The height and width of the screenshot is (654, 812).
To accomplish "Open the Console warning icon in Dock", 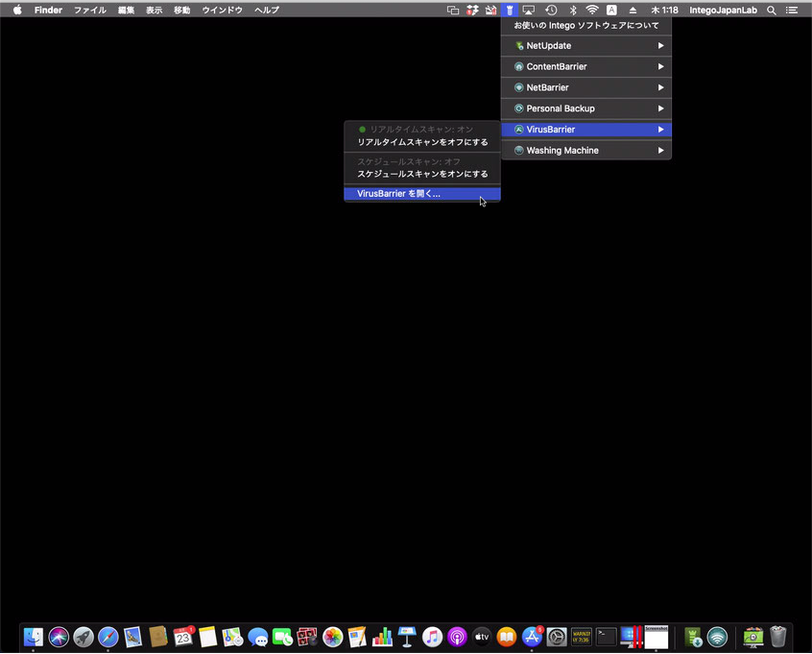I will point(582,637).
